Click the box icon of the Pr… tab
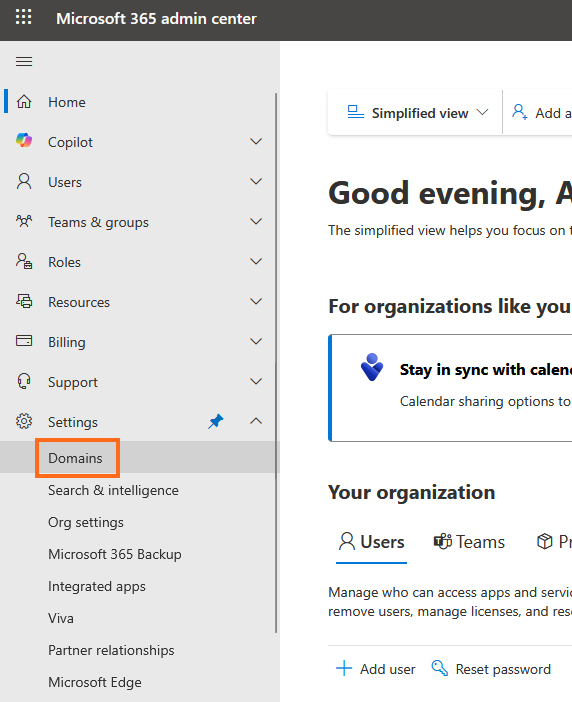 [x=545, y=541]
